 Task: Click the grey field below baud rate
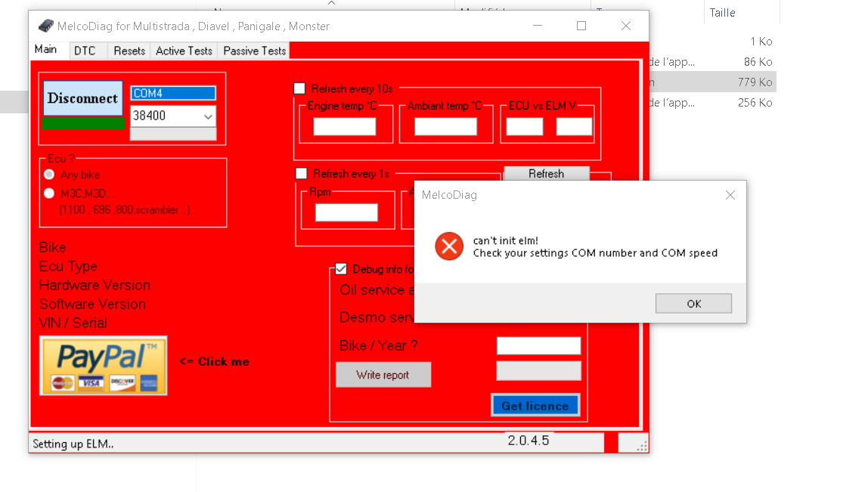[x=173, y=134]
